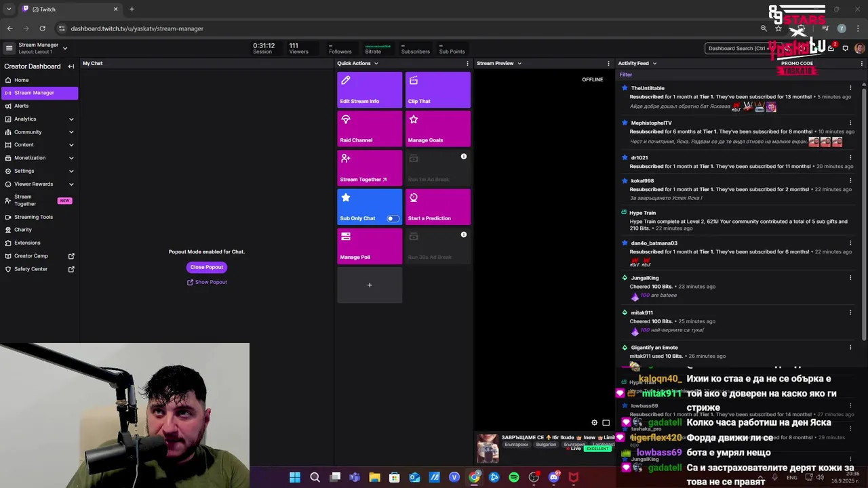This screenshot has width=868, height=488.
Task: Open options for kokal998 resub event
Action: [850, 181]
